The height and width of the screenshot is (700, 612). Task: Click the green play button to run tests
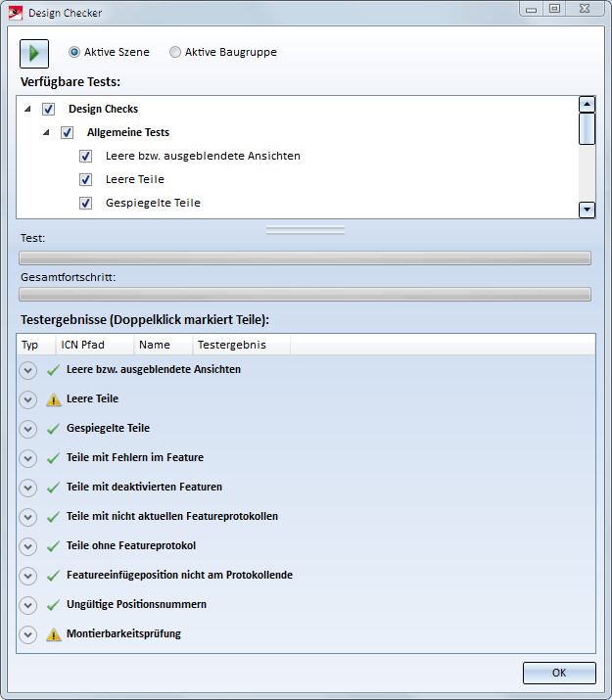[34, 53]
